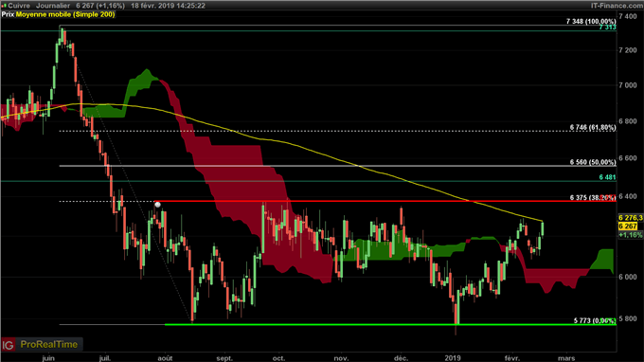This screenshot has width=644, height=362.
Task: Click the 2019 marker on time axis
Action: point(453,358)
